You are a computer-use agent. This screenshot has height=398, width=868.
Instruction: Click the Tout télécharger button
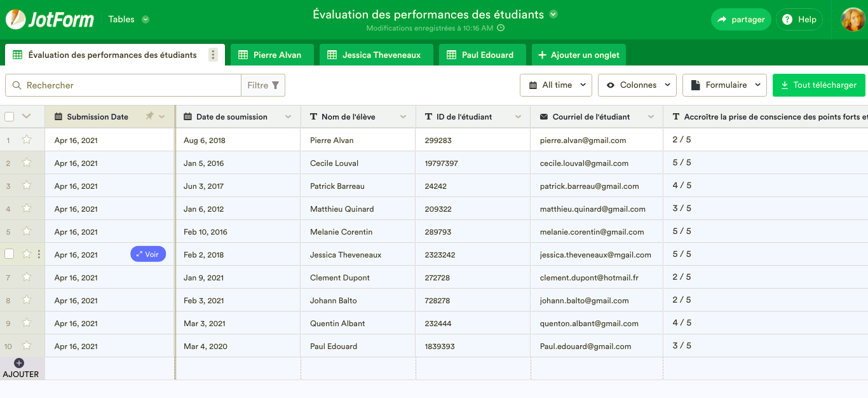point(818,85)
